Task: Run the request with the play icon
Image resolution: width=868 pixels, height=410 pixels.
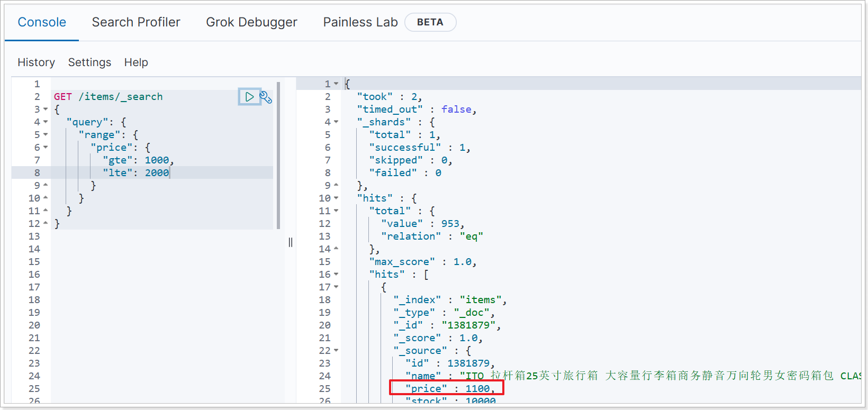Action: click(x=249, y=97)
